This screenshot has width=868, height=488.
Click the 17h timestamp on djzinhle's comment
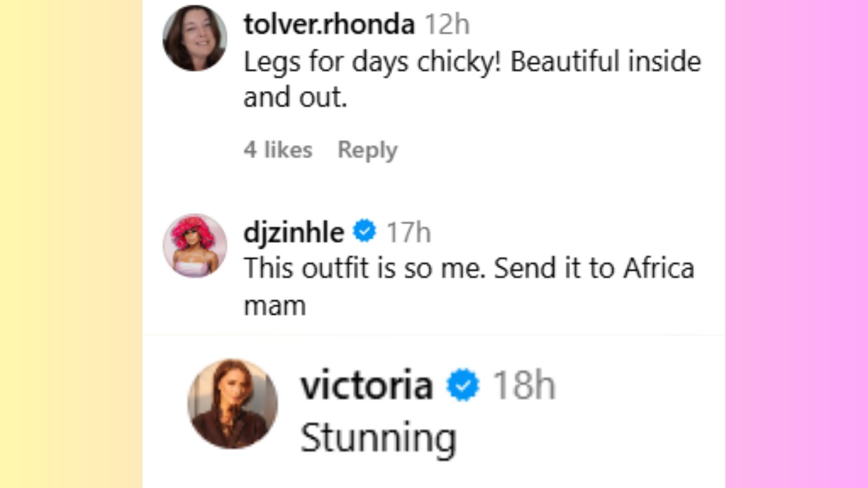tap(409, 232)
